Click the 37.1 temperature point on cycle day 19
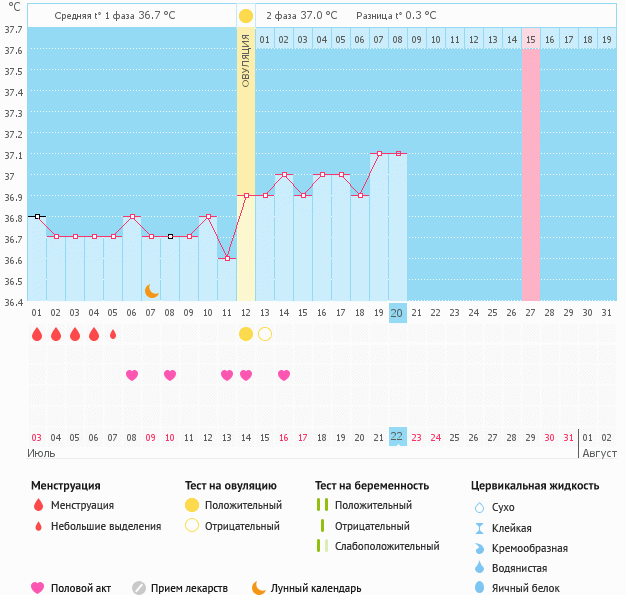 (378, 154)
